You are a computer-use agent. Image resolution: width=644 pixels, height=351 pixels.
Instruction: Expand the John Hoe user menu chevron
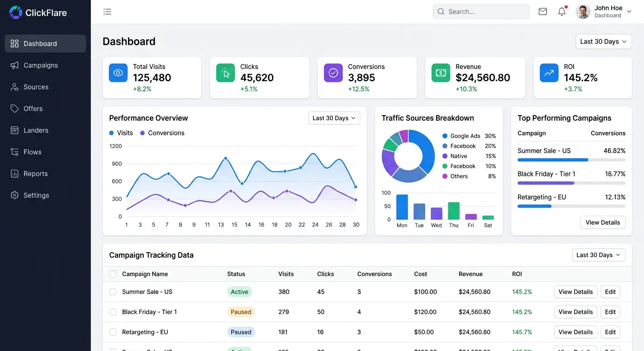629,11
